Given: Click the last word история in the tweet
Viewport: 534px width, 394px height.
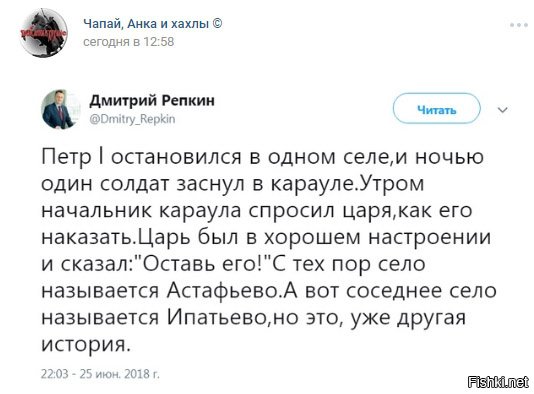Looking at the screenshot, I should coord(86,345).
